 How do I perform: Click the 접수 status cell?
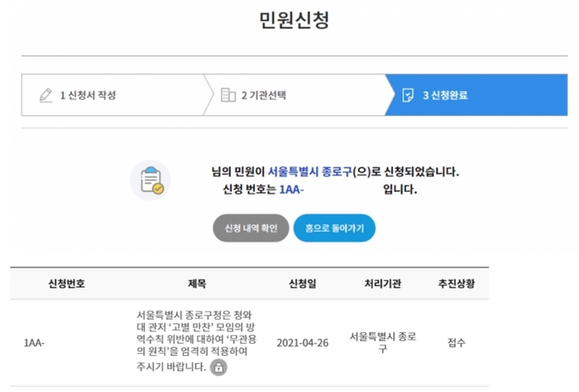coord(457,343)
